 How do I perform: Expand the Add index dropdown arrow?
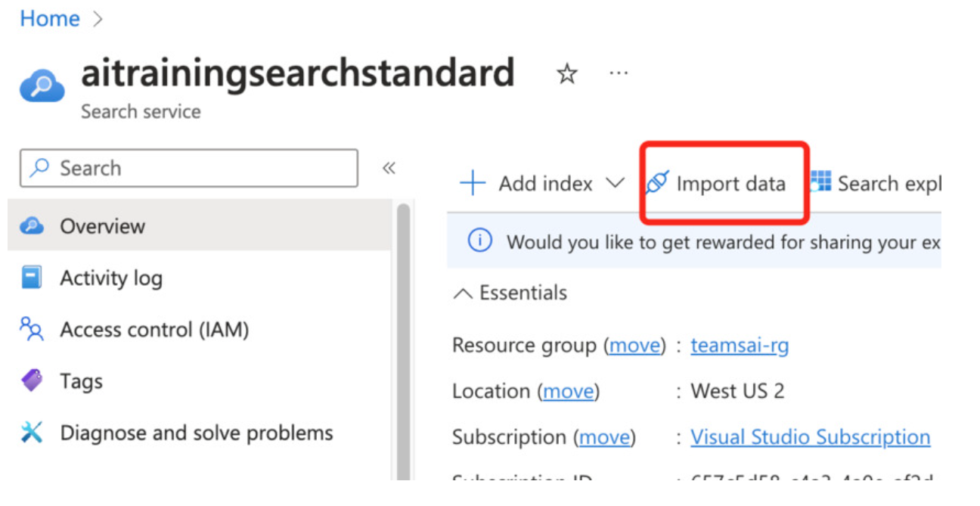point(616,183)
